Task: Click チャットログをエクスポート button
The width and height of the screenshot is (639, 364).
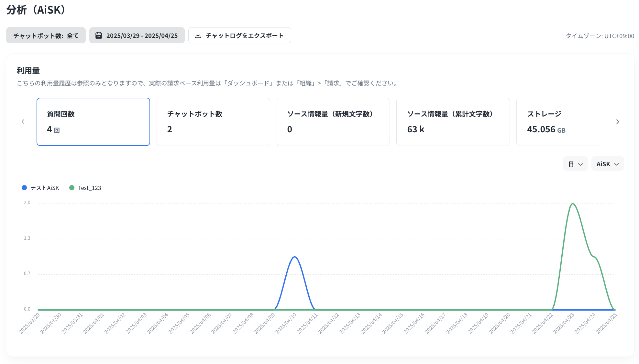Action: (x=239, y=35)
